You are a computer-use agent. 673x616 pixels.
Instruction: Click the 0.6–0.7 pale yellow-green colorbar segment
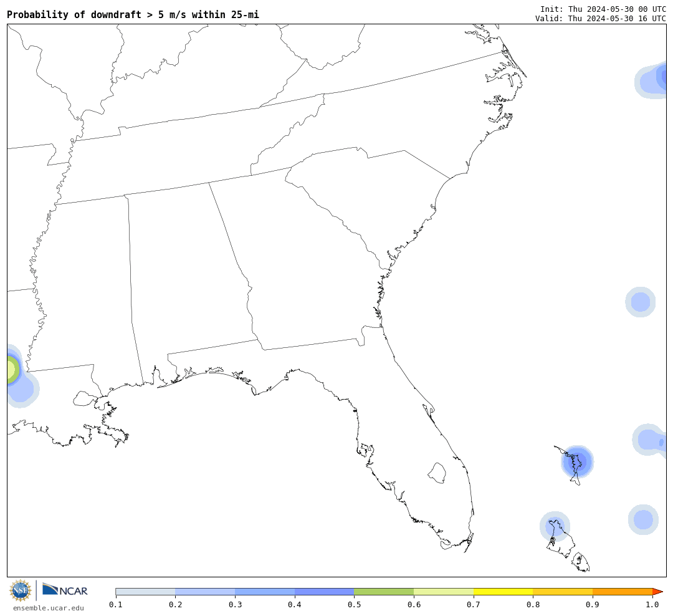(444, 592)
